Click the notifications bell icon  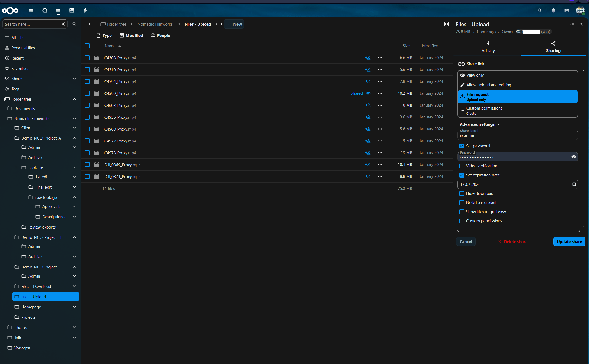click(553, 11)
